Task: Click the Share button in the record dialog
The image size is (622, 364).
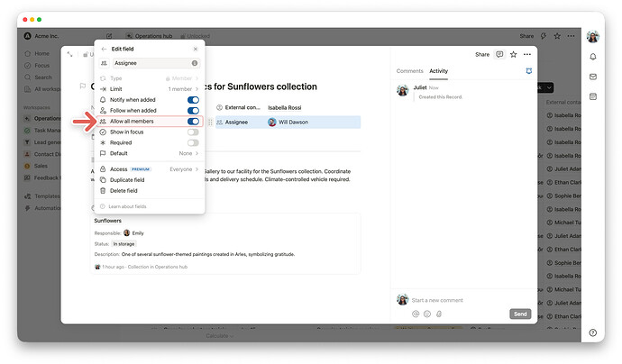Action: click(x=482, y=55)
